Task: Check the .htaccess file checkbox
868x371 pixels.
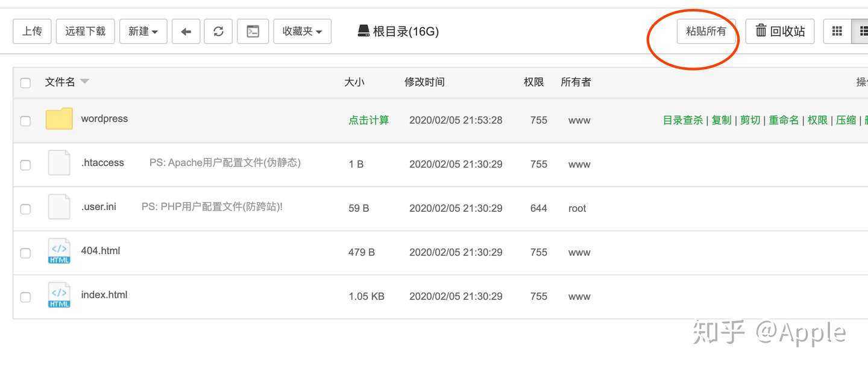Action: (x=25, y=165)
